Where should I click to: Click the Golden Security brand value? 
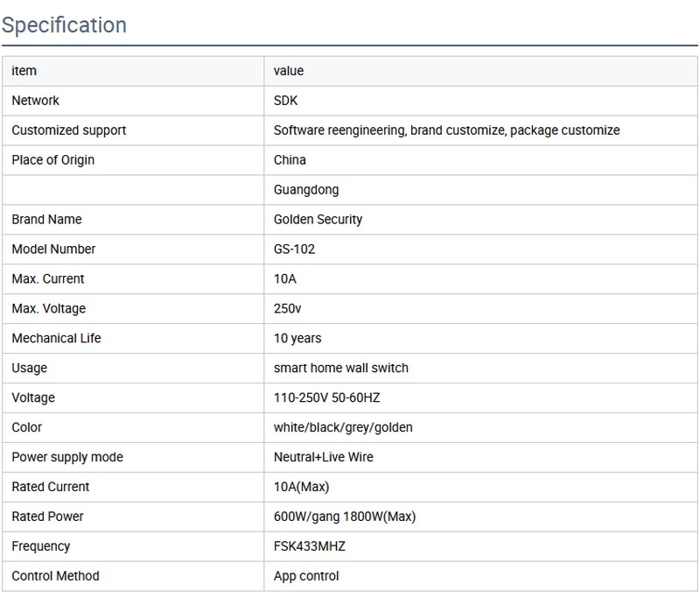point(318,220)
